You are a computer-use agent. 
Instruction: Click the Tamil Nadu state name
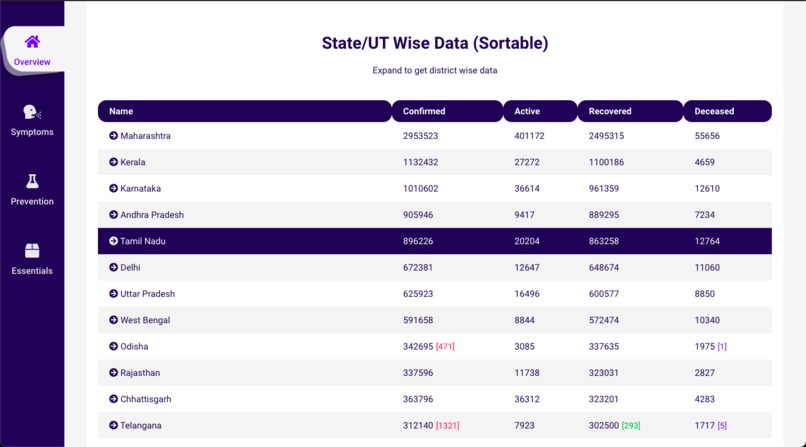tap(143, 241)
